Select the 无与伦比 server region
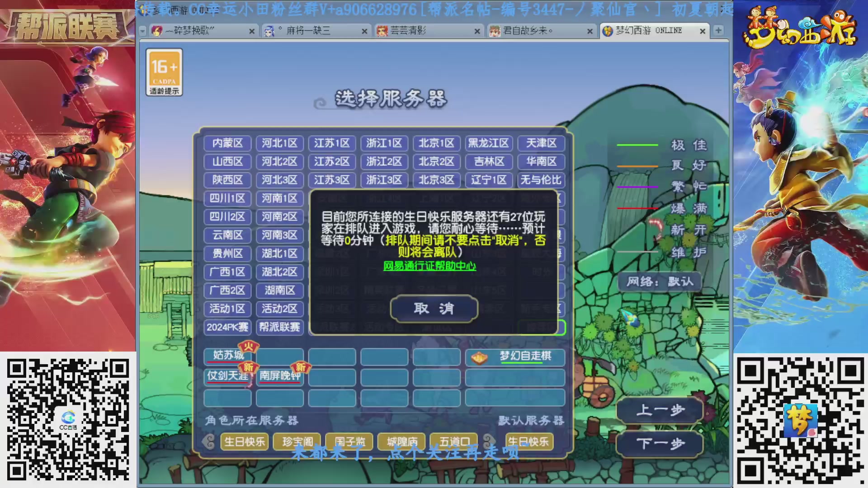Viewport: 868px width, 488px height. (541, 180)
